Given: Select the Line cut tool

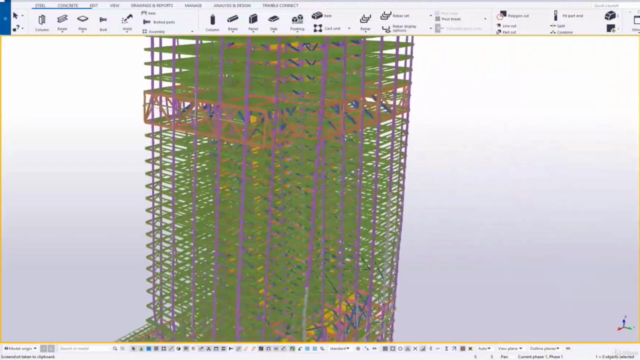Looking at the screenshot, I should pos(507,26).
